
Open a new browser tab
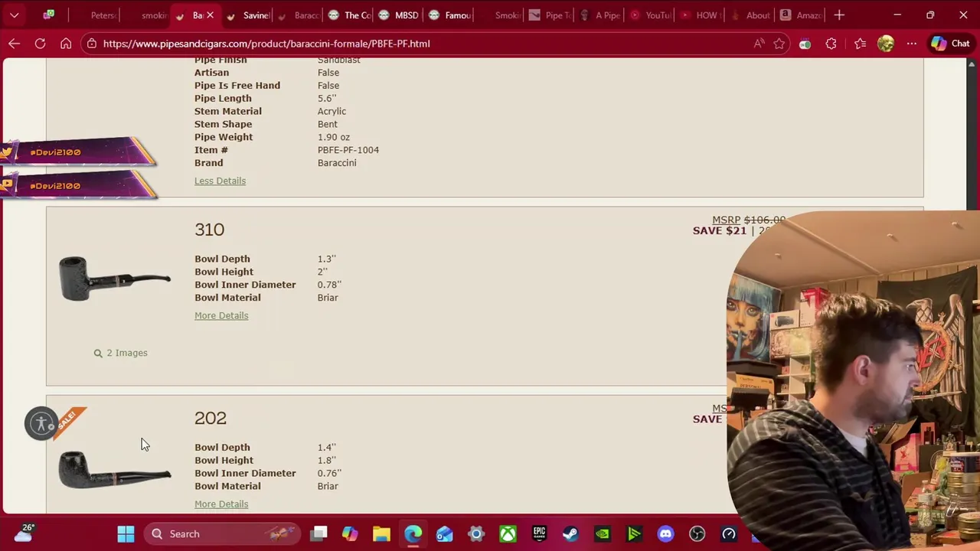pyautogui.click(x=839, y=15)
